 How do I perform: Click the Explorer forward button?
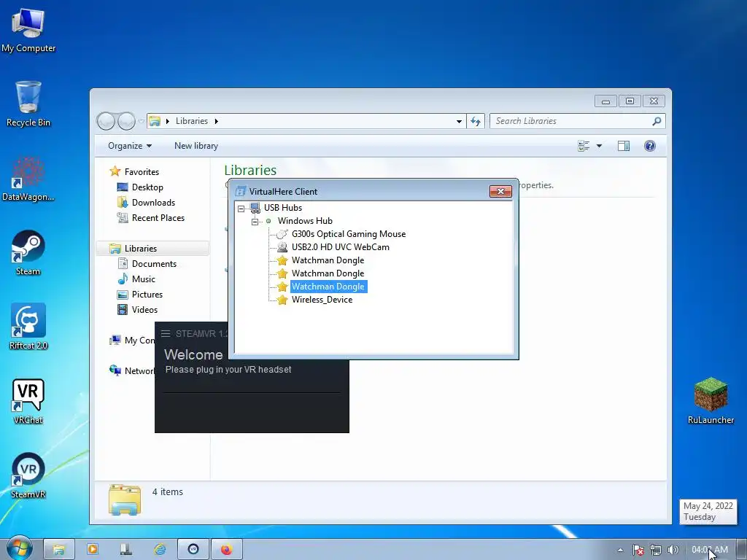pyautogui.click(x=126, y=122)
